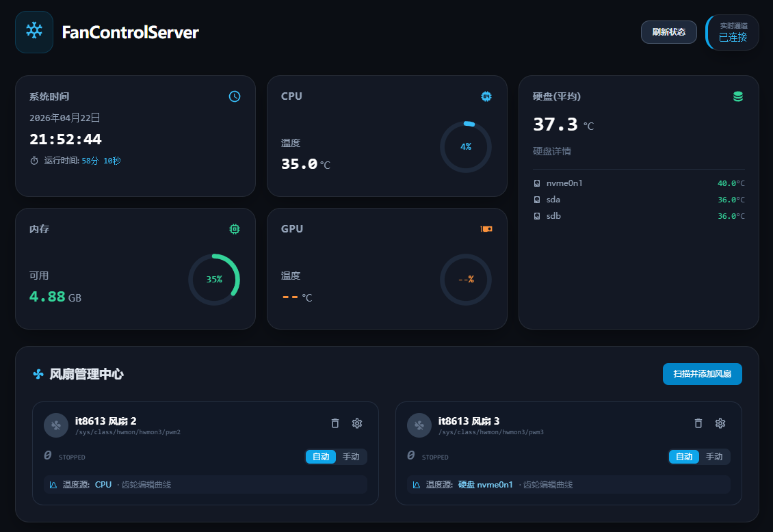Click the /sys/class/hwmon/hwmon3/pwm3 path
This screenshot has height=532, width=773.
(491, 432)
